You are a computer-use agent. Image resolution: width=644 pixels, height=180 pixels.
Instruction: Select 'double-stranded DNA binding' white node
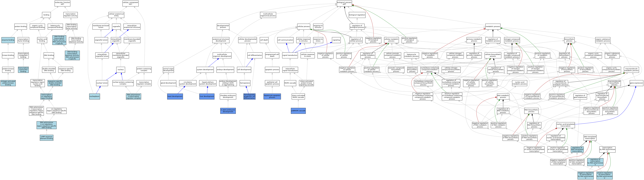[x=49, y=70]
